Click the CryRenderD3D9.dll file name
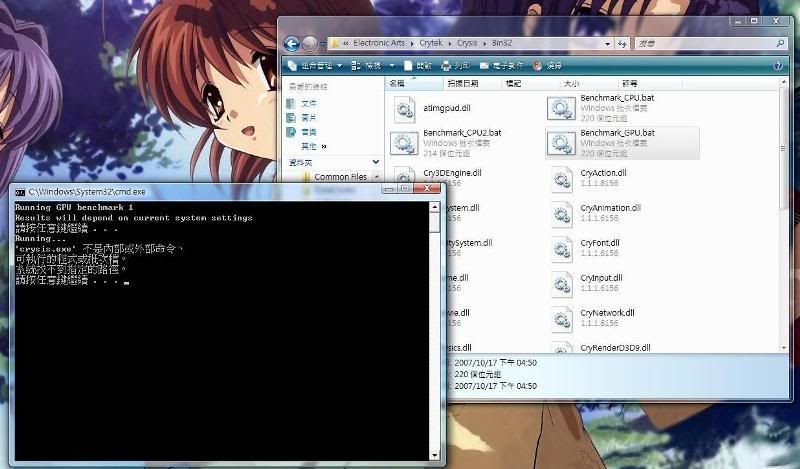 tap(615, 348)
